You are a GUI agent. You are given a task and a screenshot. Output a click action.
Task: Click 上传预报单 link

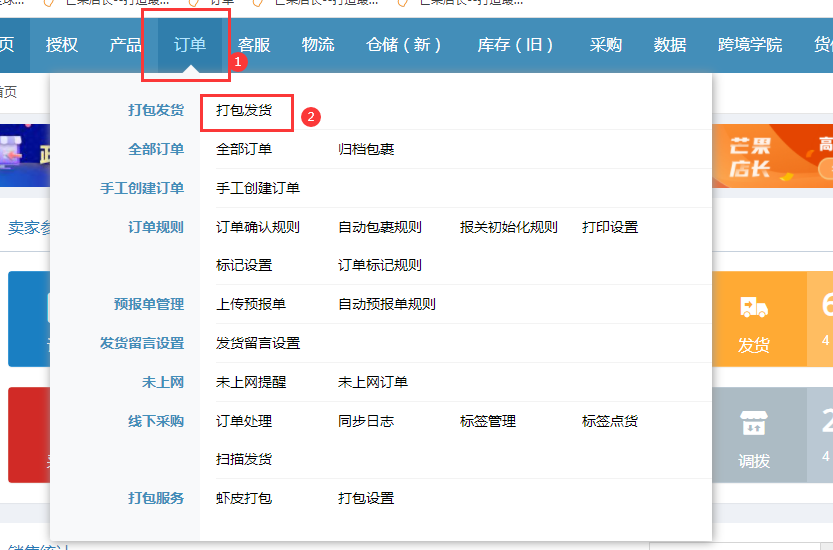tap(251, 304)
